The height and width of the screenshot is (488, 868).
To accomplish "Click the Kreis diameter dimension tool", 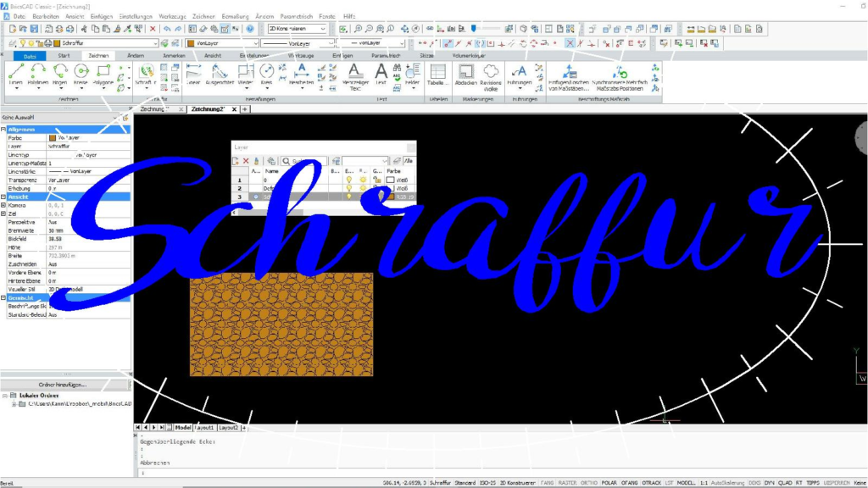I will point(266,75).
